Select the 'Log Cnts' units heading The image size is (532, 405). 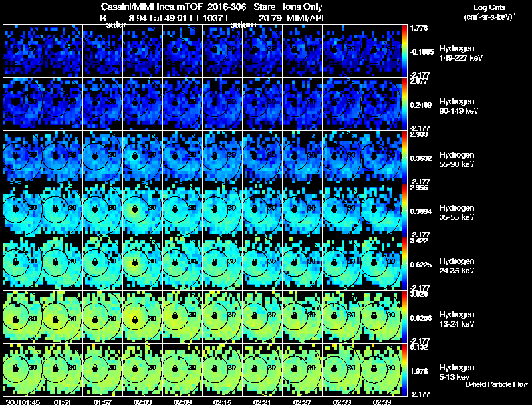coord(489,7)
